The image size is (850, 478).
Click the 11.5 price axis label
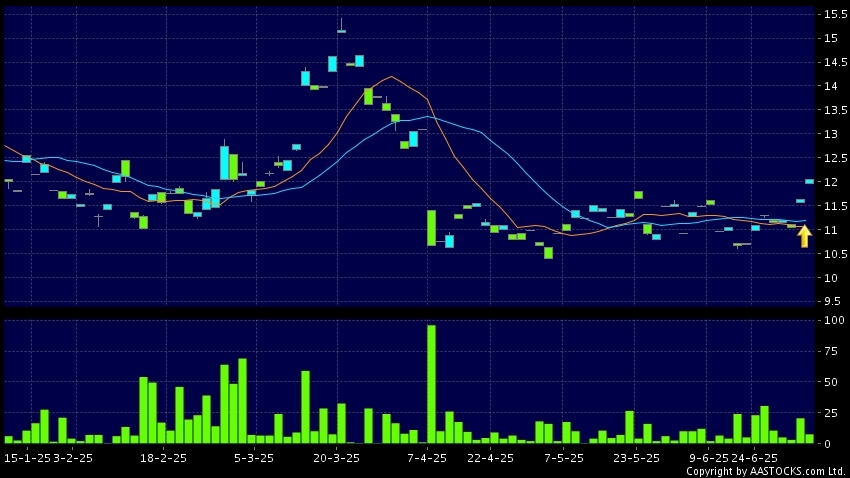[x=835, y=206]
